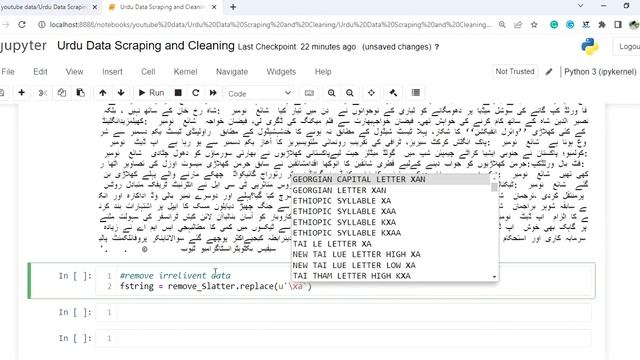
Task: Move selected cell up arrow
Action: pos(103,93)
